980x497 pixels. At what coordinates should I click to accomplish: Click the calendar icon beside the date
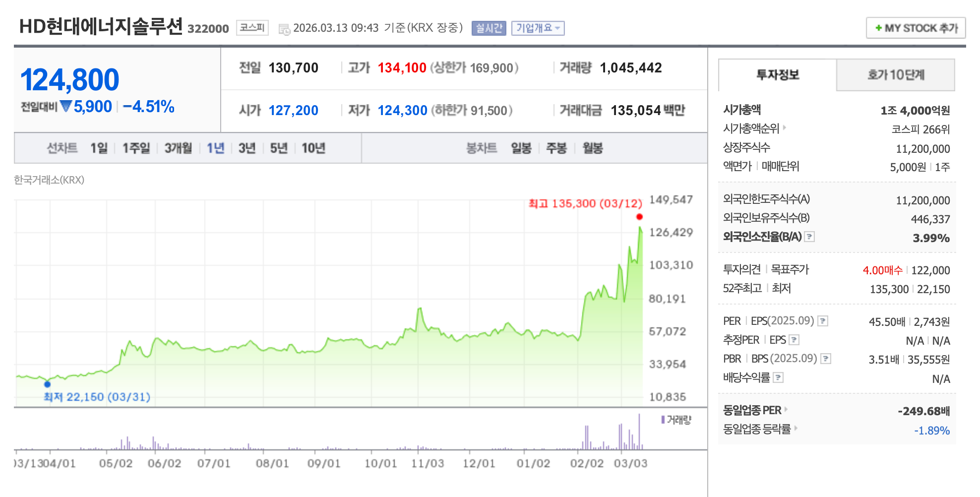[284, 29]
